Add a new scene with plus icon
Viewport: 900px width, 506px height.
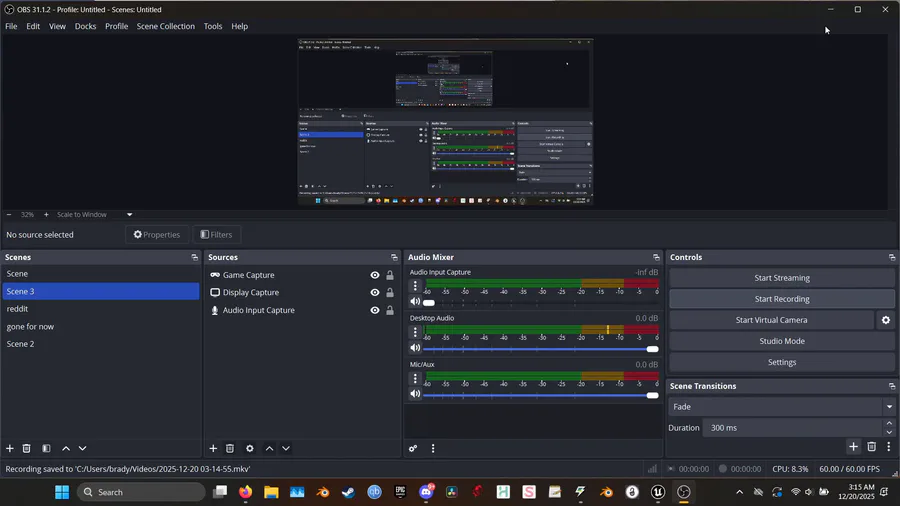[10, 448]
